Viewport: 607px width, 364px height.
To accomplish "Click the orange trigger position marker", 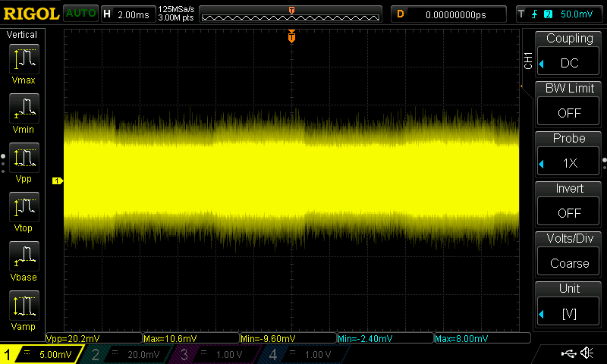I will click(291, 37).
